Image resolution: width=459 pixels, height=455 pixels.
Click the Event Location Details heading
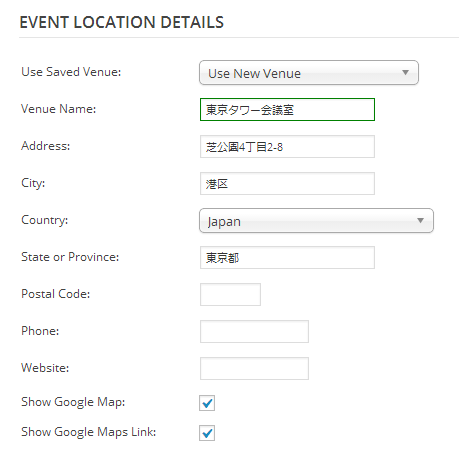click(x=122, y=23)
